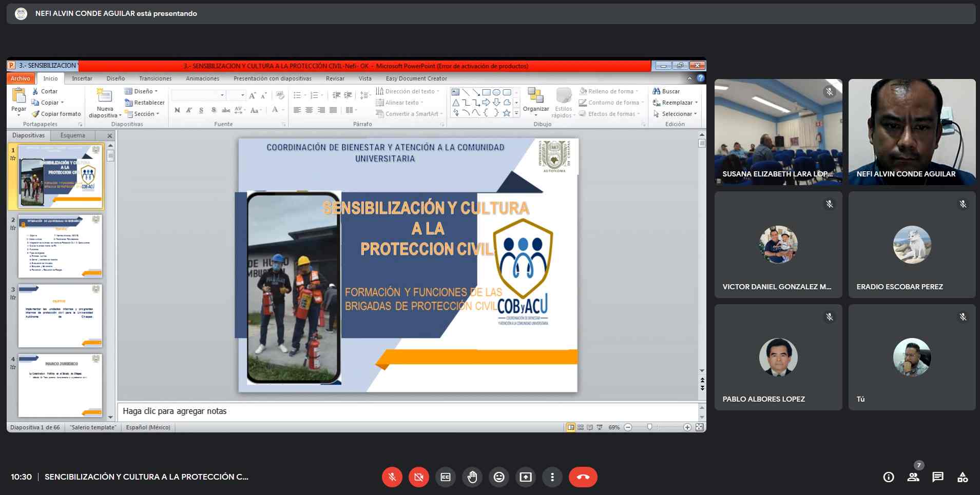The image size is (980, 495).
Task: Open Estilos rápidos gallery
Action: coord(563,103)
